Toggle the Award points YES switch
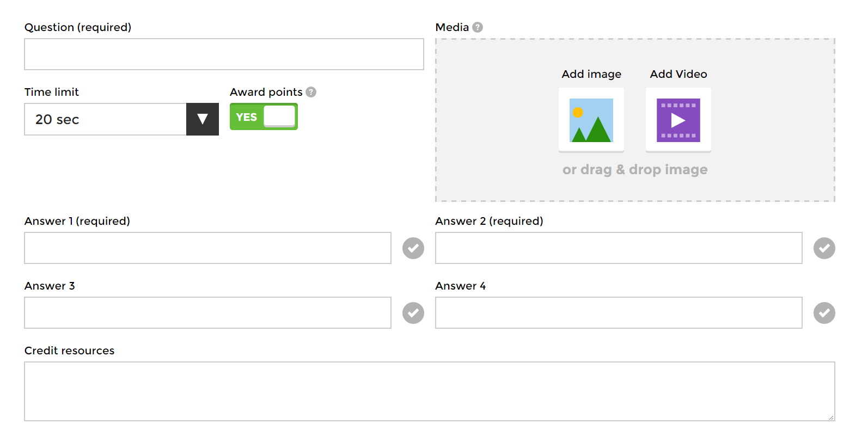Viewport: 868px width, 436px height. pos(264,116)
